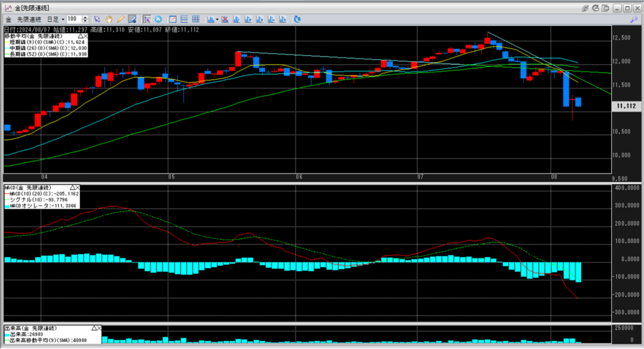Click the 金 symbol menu item
Viewport: 644px width, 349px height.
[8, 19]
